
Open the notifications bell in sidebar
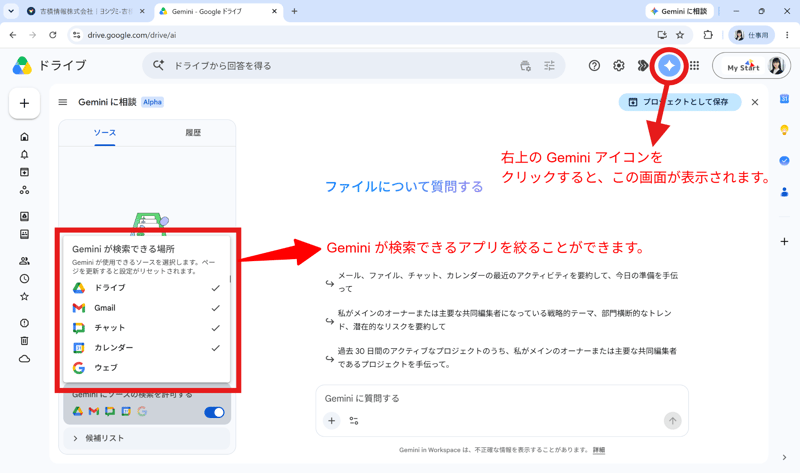[x=24, y=155]
